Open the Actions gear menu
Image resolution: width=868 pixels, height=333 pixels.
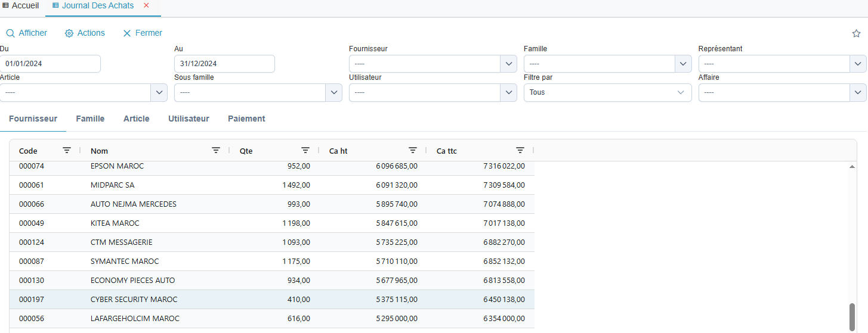[85, 33]
